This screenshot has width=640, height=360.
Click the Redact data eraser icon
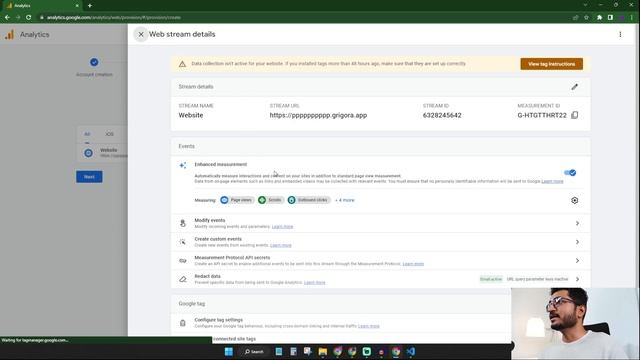coord(183,279)
